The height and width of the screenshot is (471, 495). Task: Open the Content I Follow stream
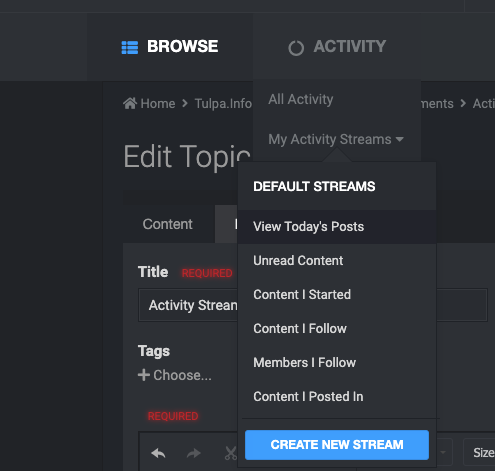[x=337, y=329]
